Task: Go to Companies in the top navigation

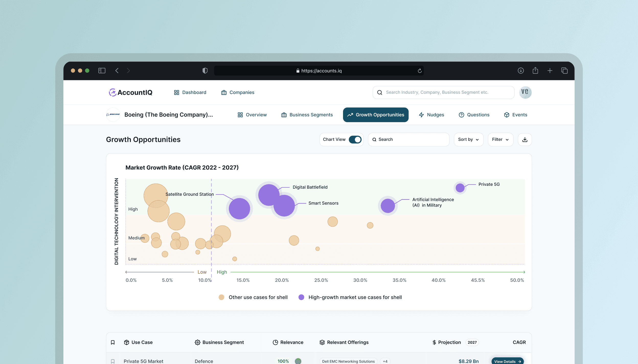Action: point(238,92)
